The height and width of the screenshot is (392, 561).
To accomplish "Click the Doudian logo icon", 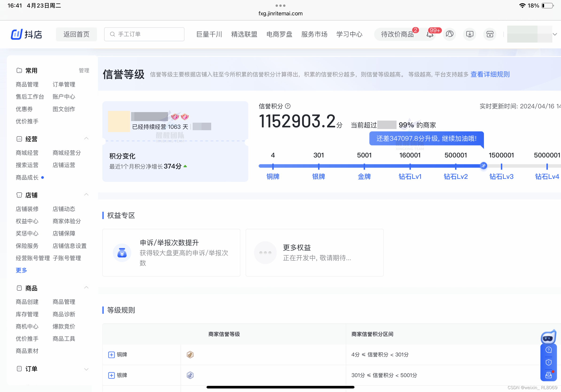I will 17,34.
